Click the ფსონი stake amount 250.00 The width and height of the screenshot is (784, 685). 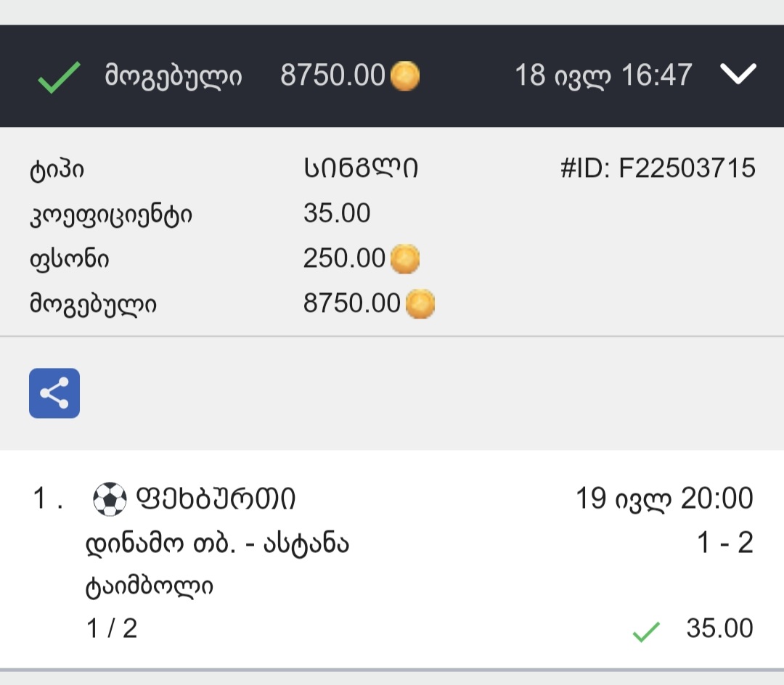(x=344, y=258)
